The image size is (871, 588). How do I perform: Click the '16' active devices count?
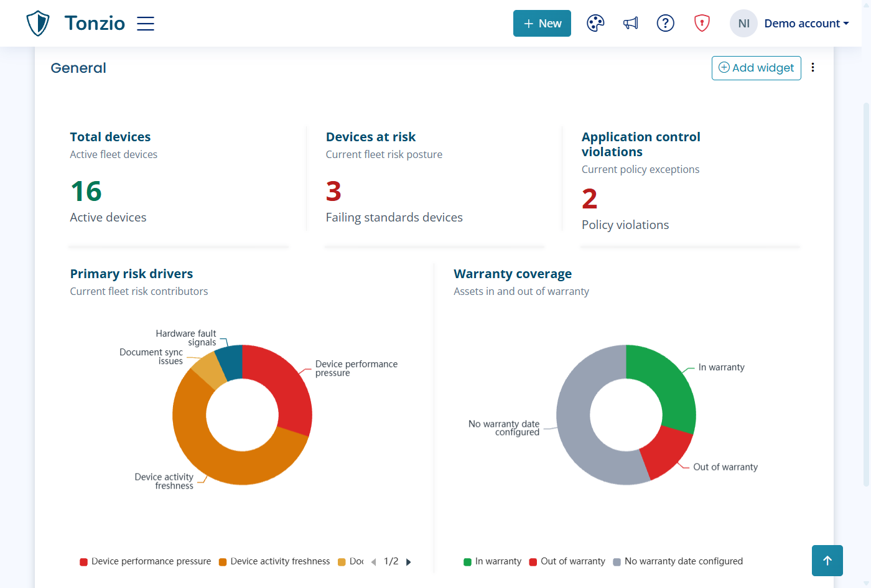click(86, 191)
